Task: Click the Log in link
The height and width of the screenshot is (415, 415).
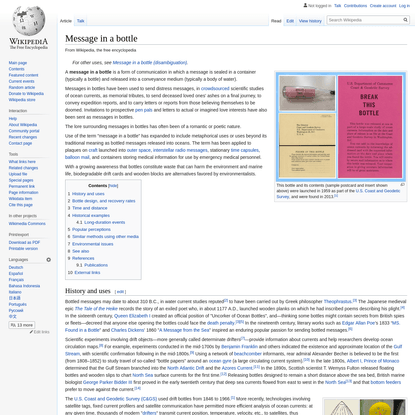Action: click(x=404, y=6)
